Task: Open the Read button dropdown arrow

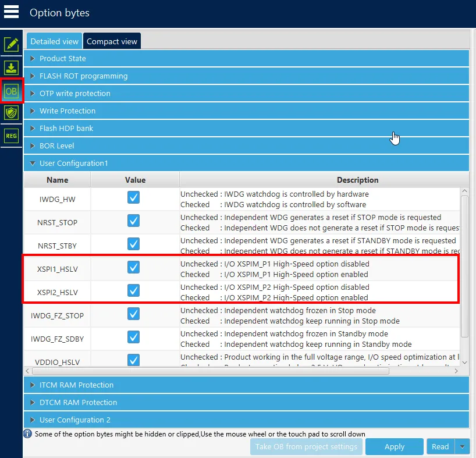Action: click(462, 446)
